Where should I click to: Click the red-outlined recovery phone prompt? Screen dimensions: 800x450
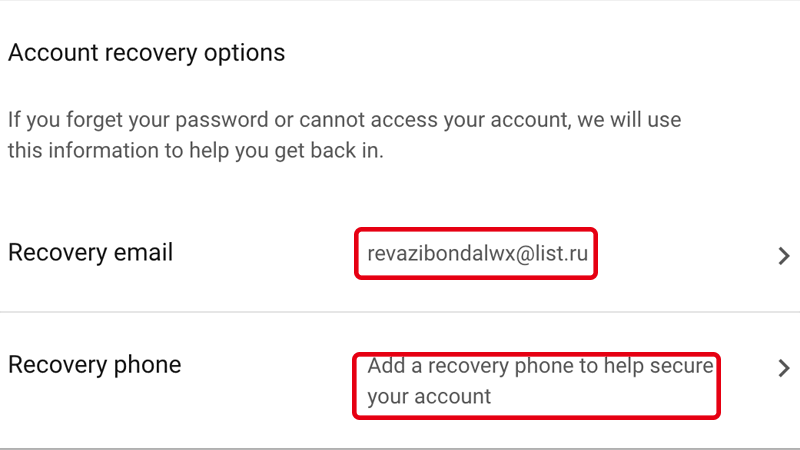tap(536, 381)
